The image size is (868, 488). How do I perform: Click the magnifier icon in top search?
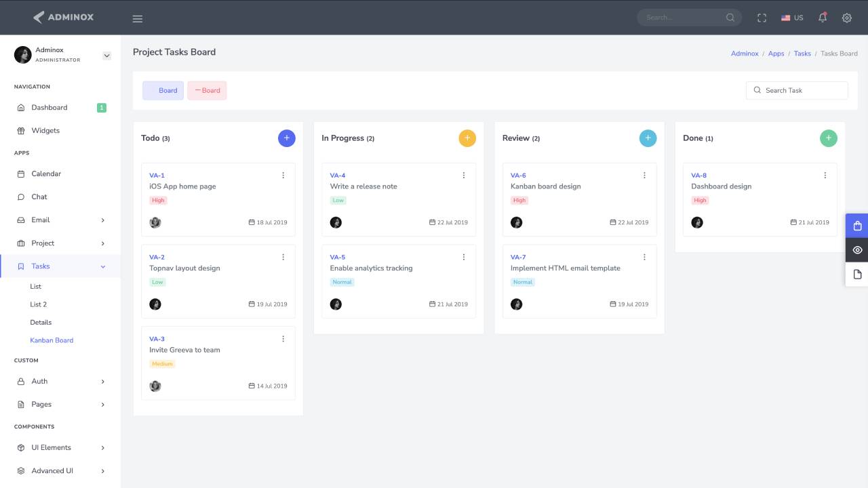(730, 18)
